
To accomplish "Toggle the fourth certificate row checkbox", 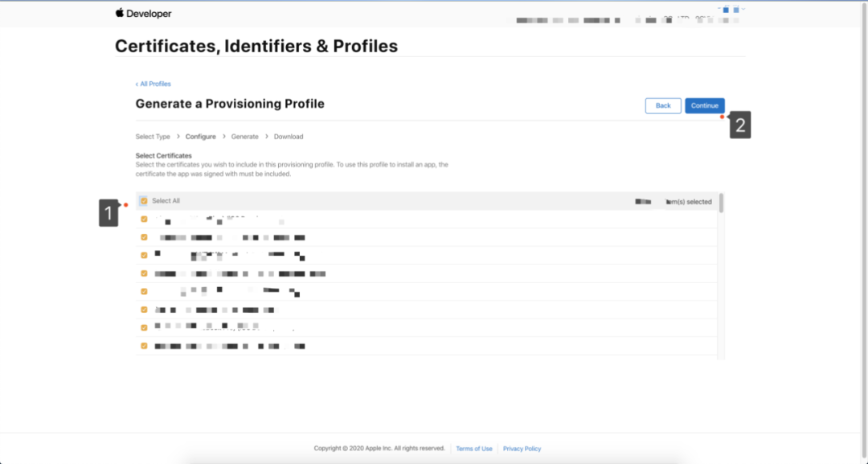I will pos(144,273).
